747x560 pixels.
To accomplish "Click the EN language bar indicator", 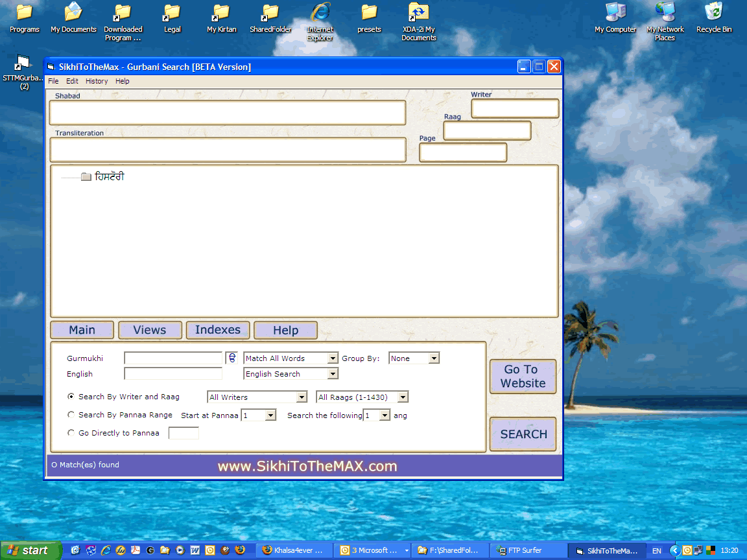I will pyautogui.click(x=656, y=551).
